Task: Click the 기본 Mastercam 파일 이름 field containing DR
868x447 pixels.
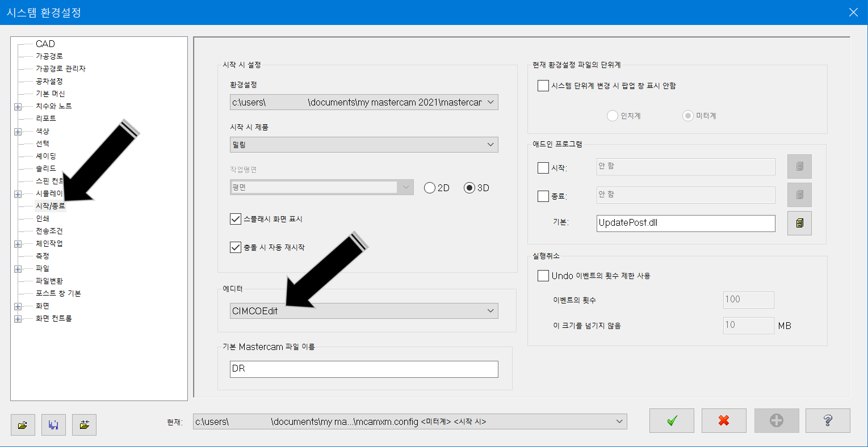Action: 364,369
